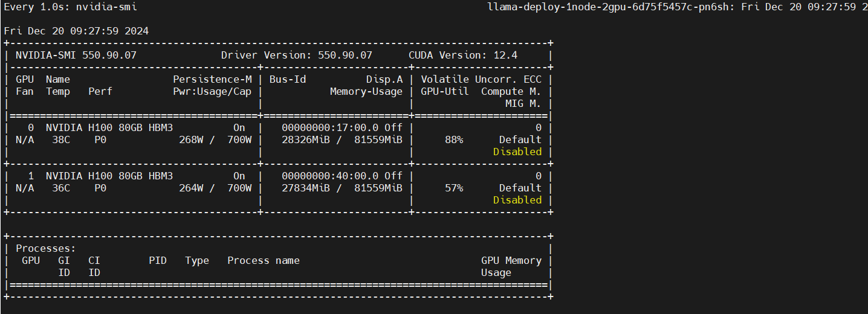The height and width of the screenshot is (314, 868).
Task: Select the Driver Version 550.90.07 text
Action: coord(296,55)
